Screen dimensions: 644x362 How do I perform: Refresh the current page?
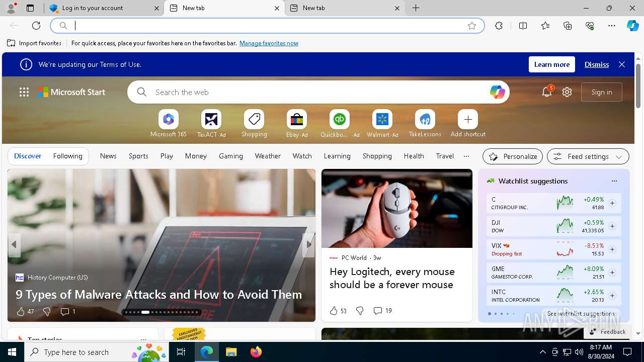coord(36,26)
